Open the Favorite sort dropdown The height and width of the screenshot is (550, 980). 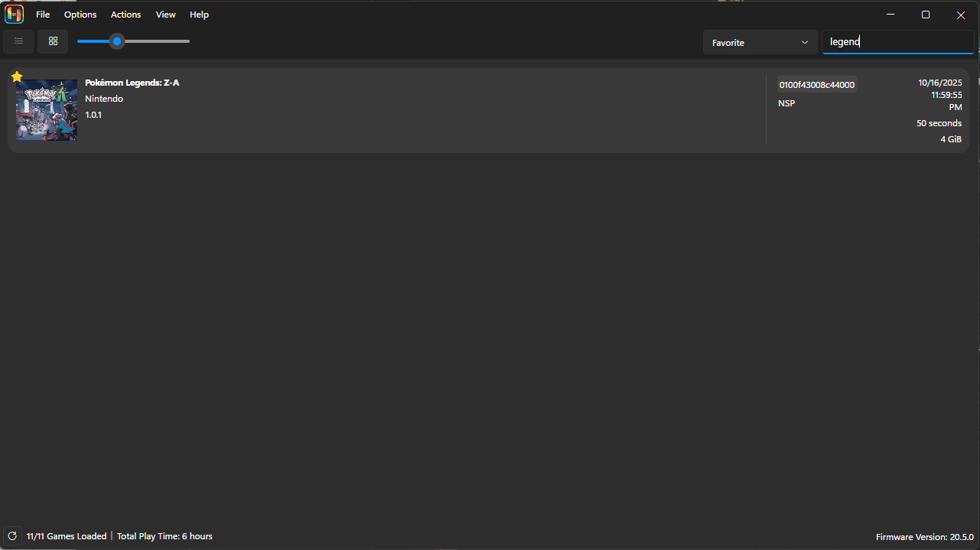(x=760, y=42)
